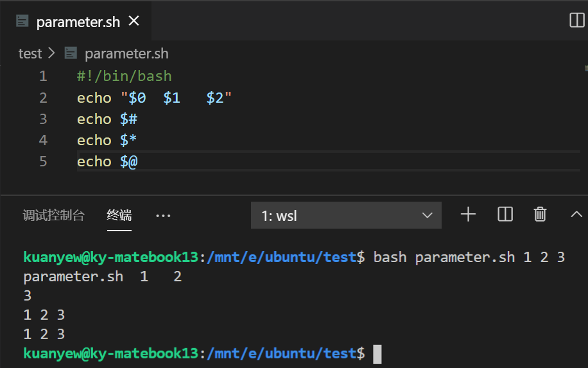Click the first 1 2 3 output line
The image size is (588, 368).
pos(44,315)
